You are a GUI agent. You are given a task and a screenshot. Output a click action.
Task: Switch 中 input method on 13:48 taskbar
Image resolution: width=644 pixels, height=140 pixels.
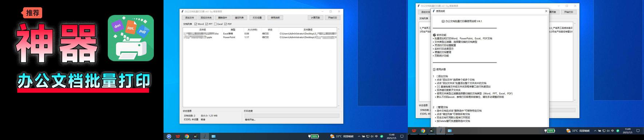[x=376, y=136]
